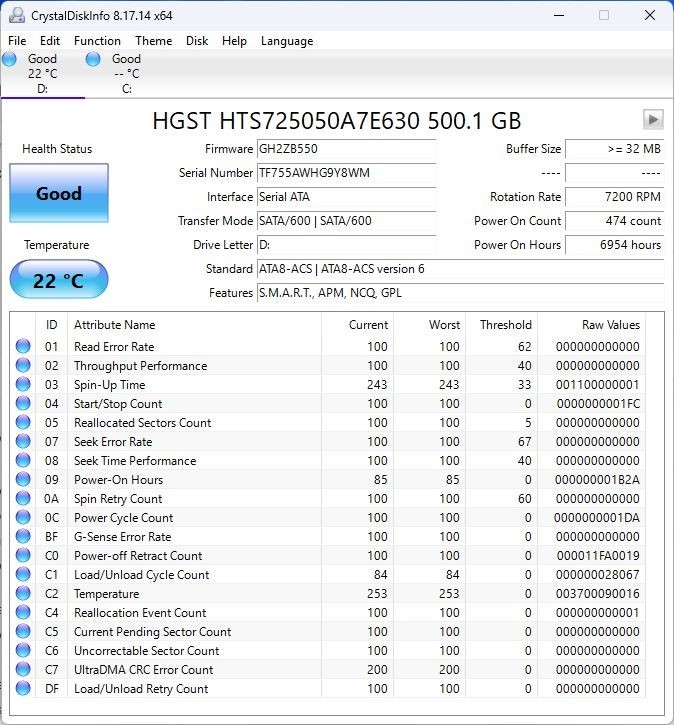Viewport: 674px width, 725px height.
Task: Open the File menu
Action: coord(17,41)
